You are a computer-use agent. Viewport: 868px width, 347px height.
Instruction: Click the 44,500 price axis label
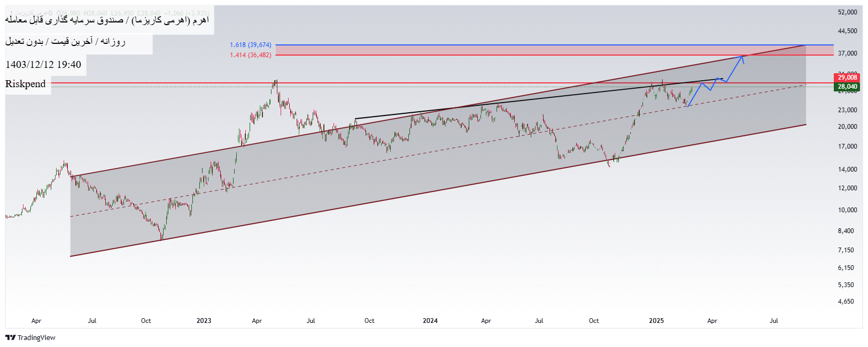tap(847, 31)
